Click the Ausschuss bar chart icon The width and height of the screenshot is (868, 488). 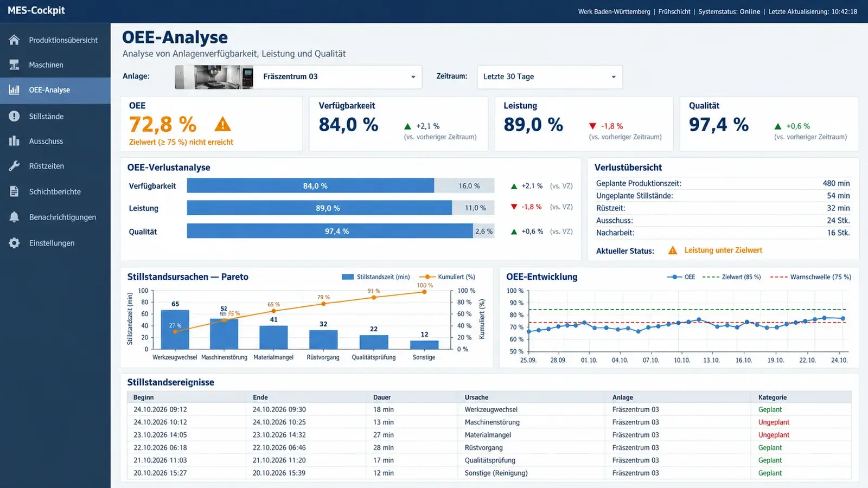[x=14, y=141]
